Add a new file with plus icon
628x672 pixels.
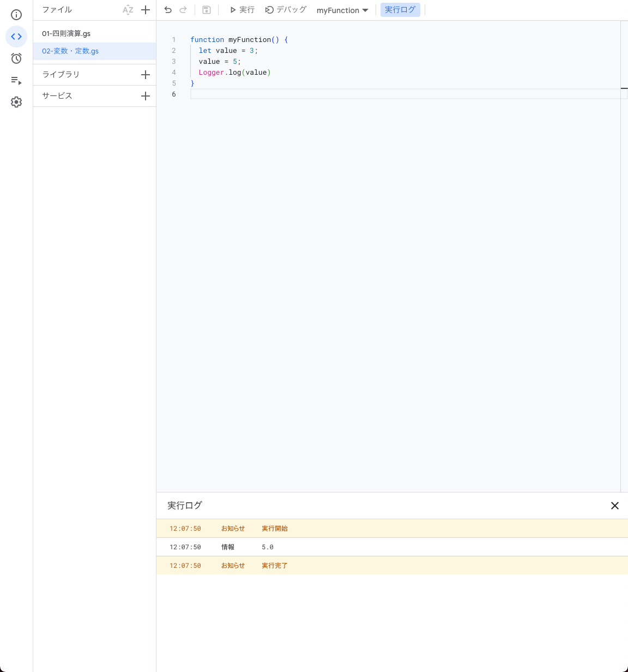pyautogui.click(x=146, y=10)
